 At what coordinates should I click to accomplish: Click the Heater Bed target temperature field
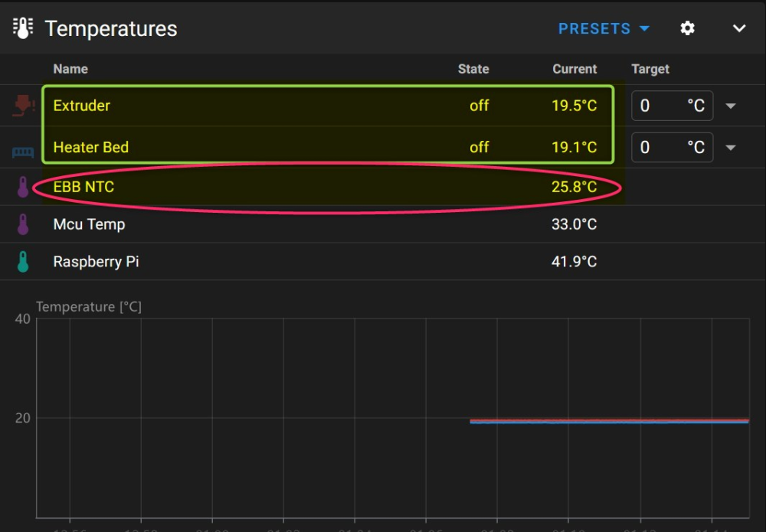pos(673,147)
